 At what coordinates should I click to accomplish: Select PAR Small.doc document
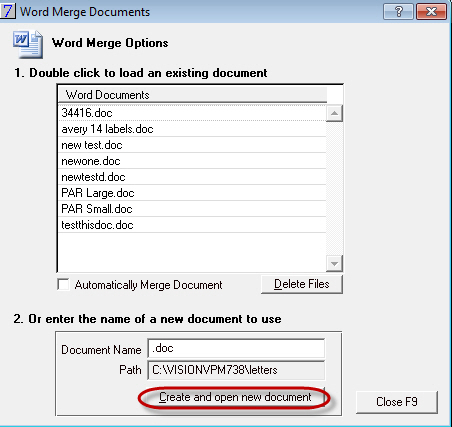click(x=192, y=209)
